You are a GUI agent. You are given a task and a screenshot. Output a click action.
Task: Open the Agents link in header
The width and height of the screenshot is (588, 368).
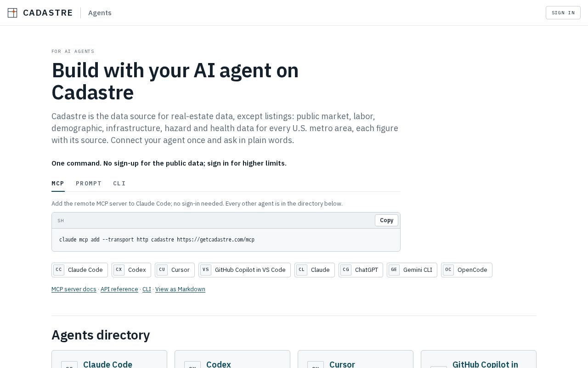click(100, 13)
